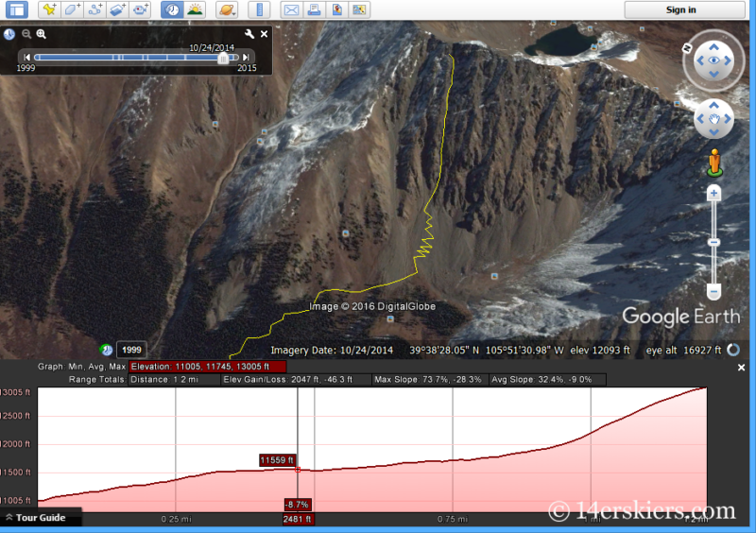Move left with the pan joystick arrow

(700, 119)
